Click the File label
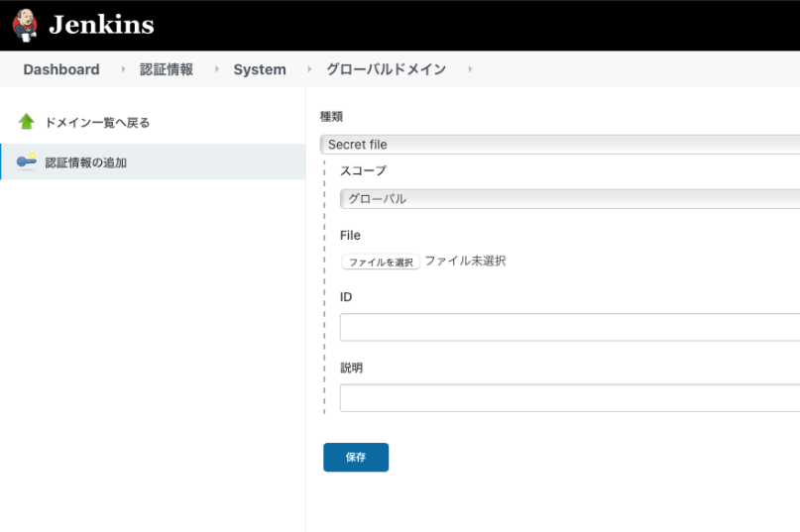Image resolution: width=800 pixels, height=532 pixels. point(350,235)
